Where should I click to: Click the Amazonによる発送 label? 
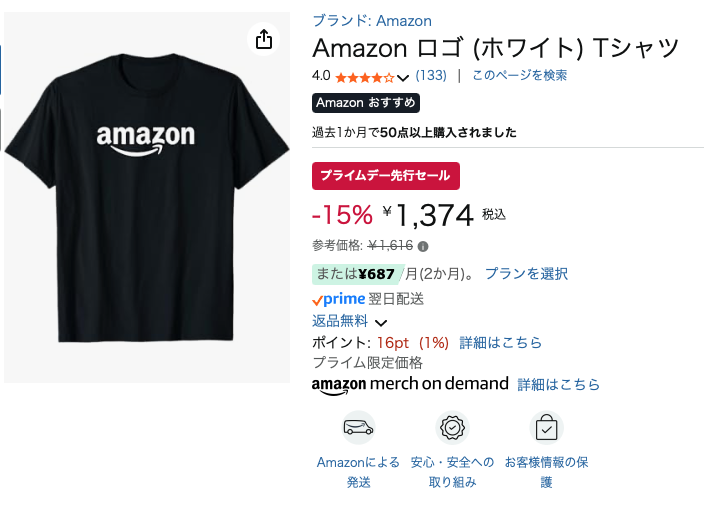point(358,472)
